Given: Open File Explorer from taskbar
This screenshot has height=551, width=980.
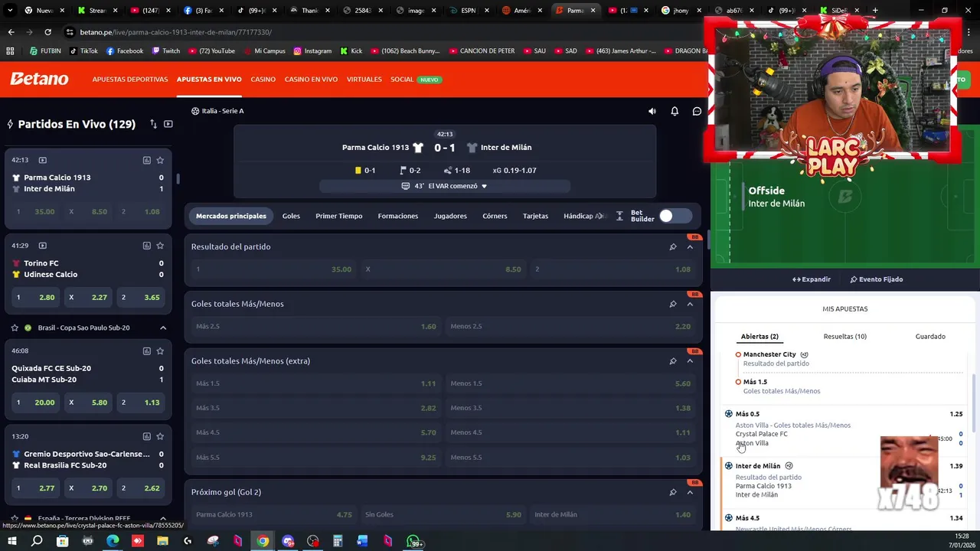Looking at the screenshot, I should (x=163, y=542).
